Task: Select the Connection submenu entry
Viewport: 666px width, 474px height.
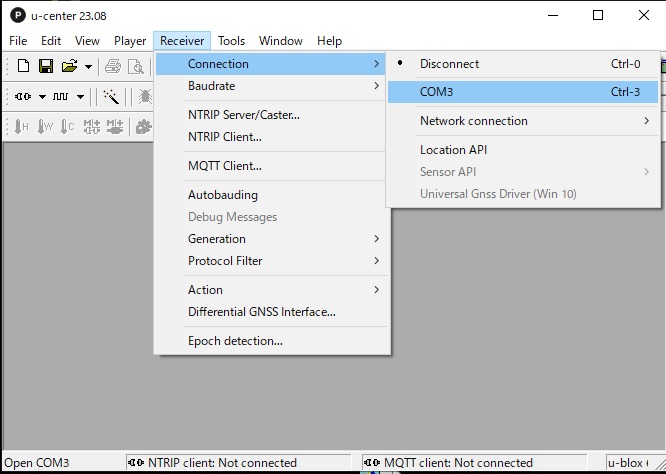Action: [x=271, y=64]
